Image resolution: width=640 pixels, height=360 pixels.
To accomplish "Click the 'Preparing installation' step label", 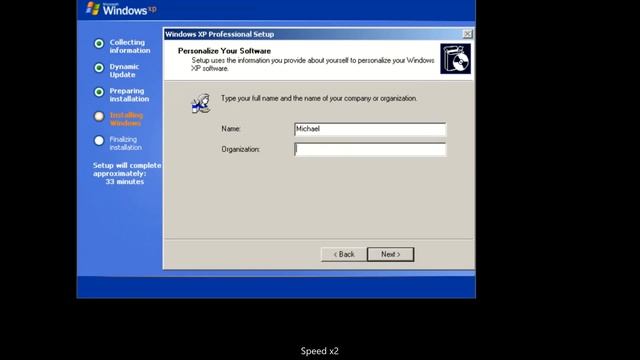I will pyautogui.click(x=129, y=95).
